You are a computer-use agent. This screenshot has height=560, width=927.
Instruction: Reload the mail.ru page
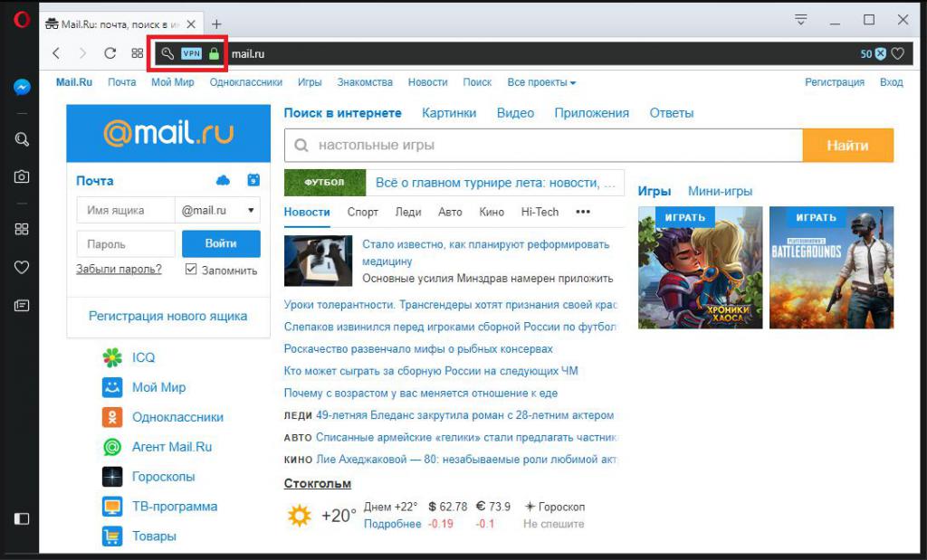tap(110, 53)
